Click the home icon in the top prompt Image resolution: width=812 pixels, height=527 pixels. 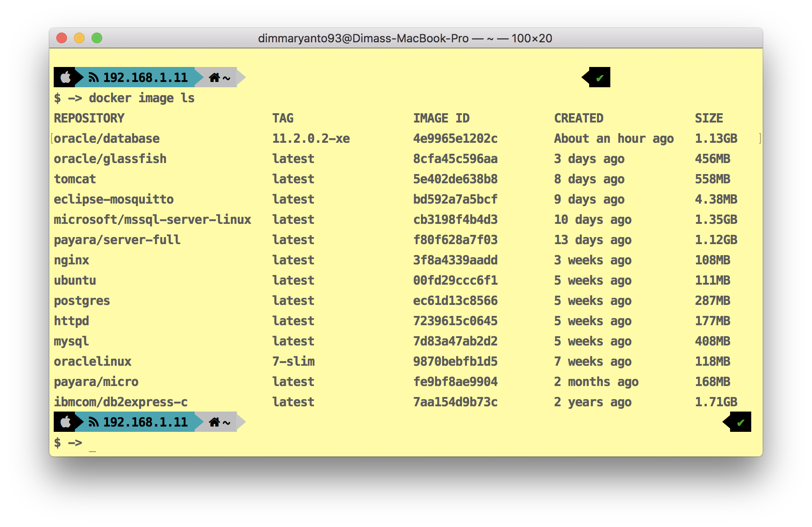[214, 78]
